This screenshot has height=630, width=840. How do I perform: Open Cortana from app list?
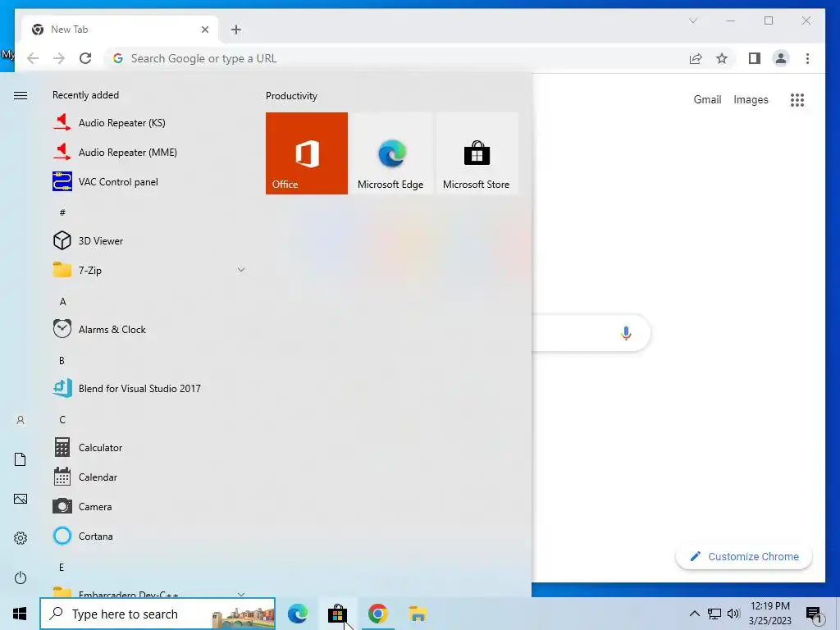pos(150,535)
